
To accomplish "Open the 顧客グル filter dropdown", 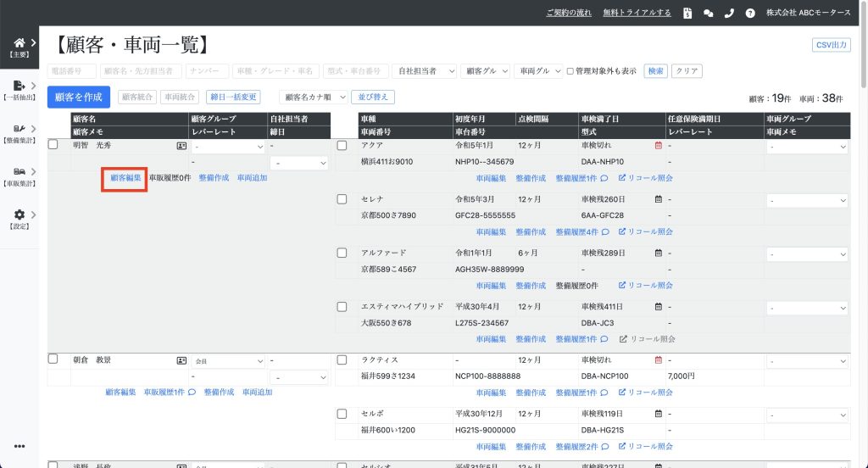I will click(485, 71).
